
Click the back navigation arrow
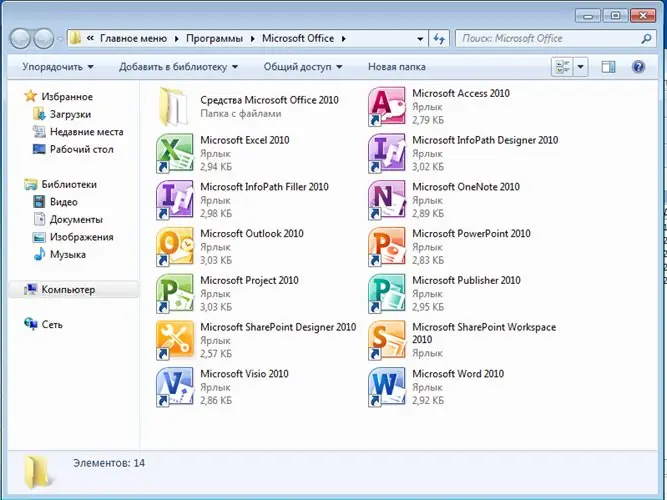(20, 39)
